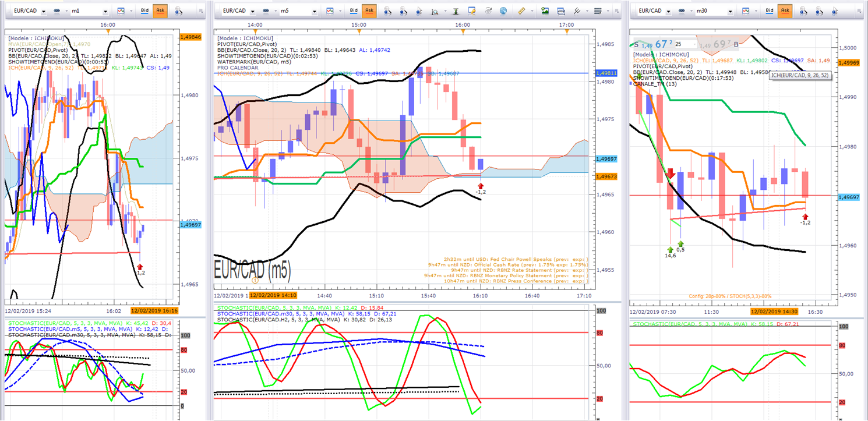Click the orange 1,49673 price tag on m5 axis
This screenshot has height=421, width=868.
[605, 176]
